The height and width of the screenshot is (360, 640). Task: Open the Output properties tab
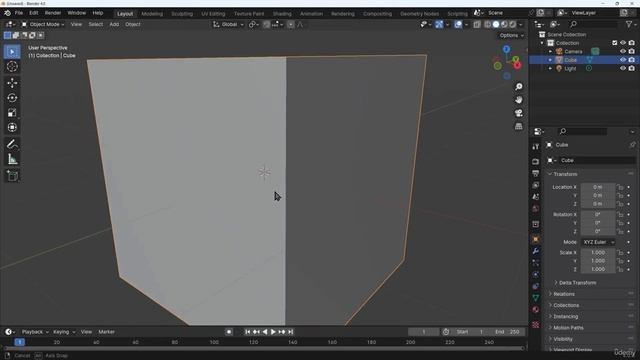536,173
